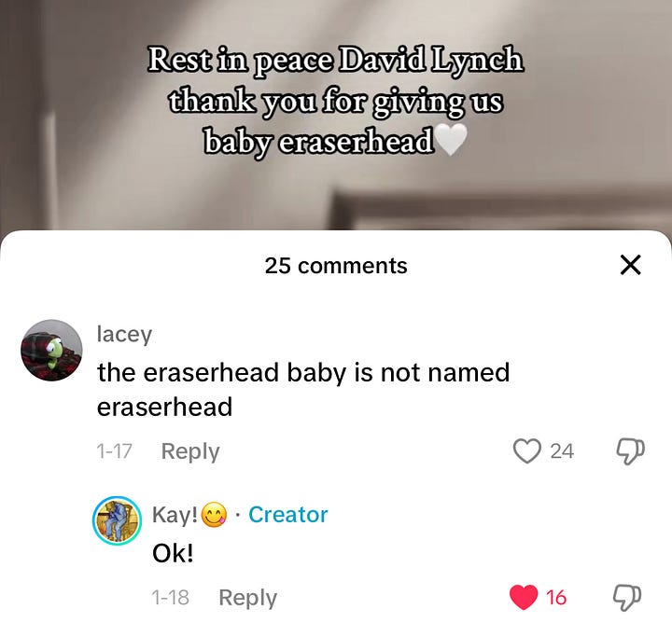Image resolution: width=672 pixels, height=623 pixels.
Task: Unlike Kay's reply using red heart
Action: pyautogui.click(x=524, y=597)
